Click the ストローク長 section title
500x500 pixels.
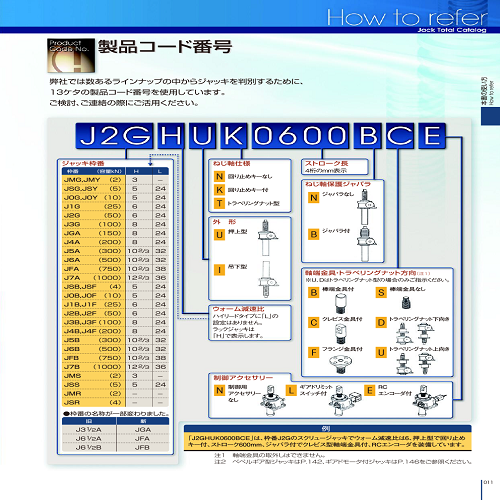(x=326, y=163)
